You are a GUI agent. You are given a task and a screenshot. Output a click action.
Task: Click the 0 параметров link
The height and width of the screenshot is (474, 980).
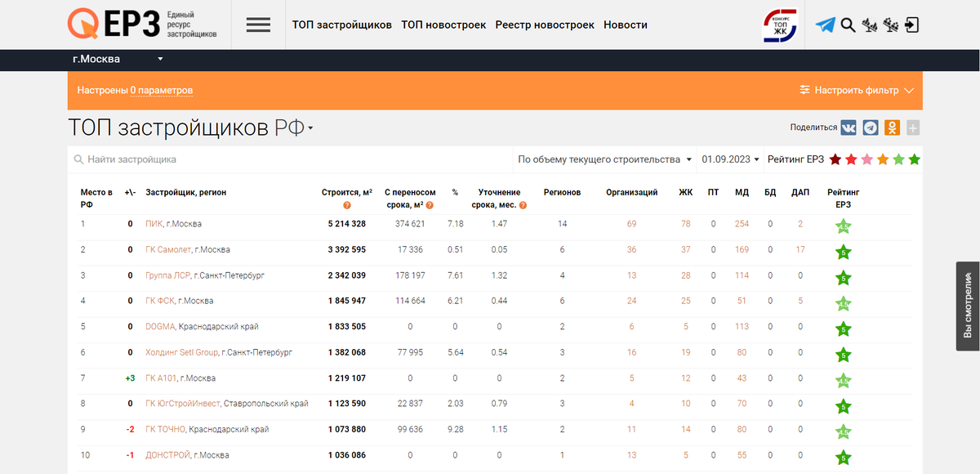162,91
